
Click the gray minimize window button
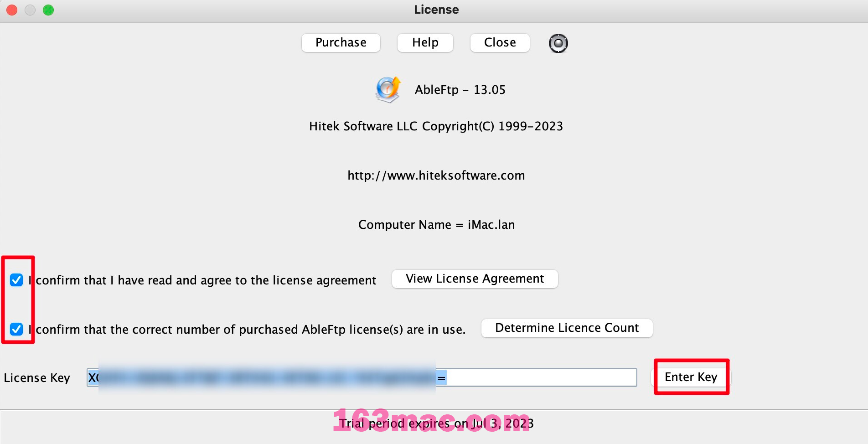click(x=30, y=10)
